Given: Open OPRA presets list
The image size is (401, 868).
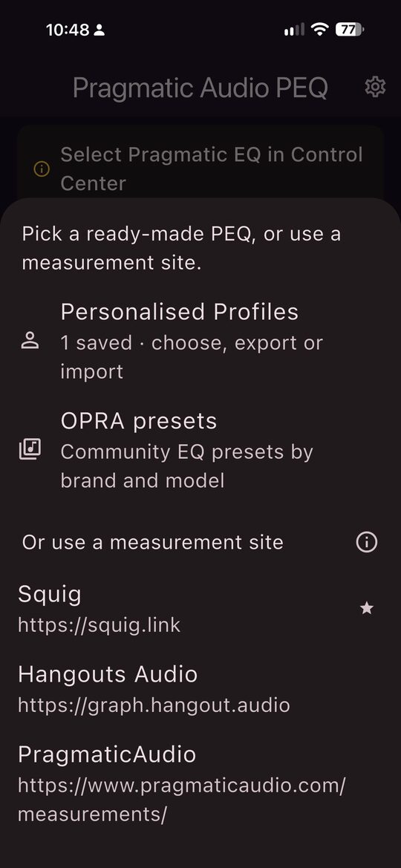Looking at the screenshot, I should click(200, 449).
